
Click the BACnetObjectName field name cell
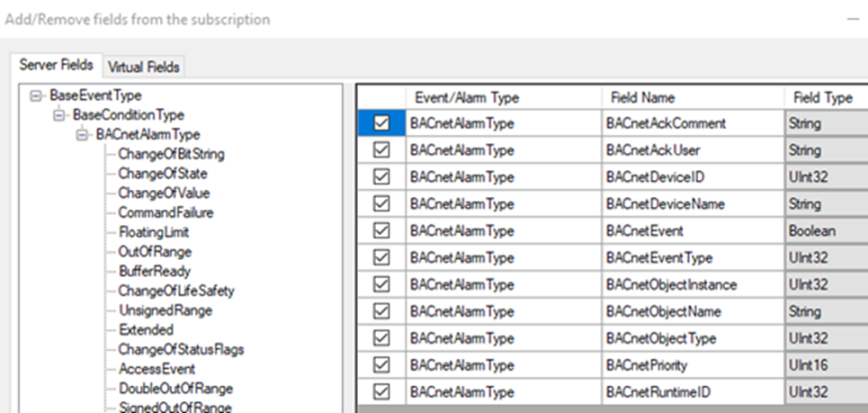[693, 311]
